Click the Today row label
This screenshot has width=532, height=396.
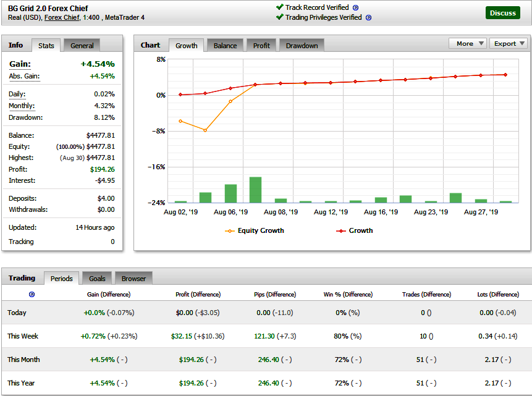(x=17, y=313)
